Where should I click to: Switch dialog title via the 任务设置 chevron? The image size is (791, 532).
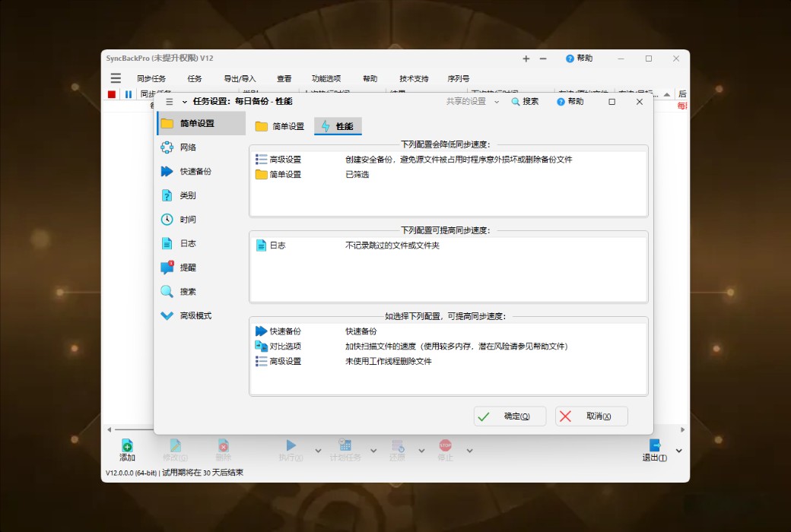click(185, 101)
